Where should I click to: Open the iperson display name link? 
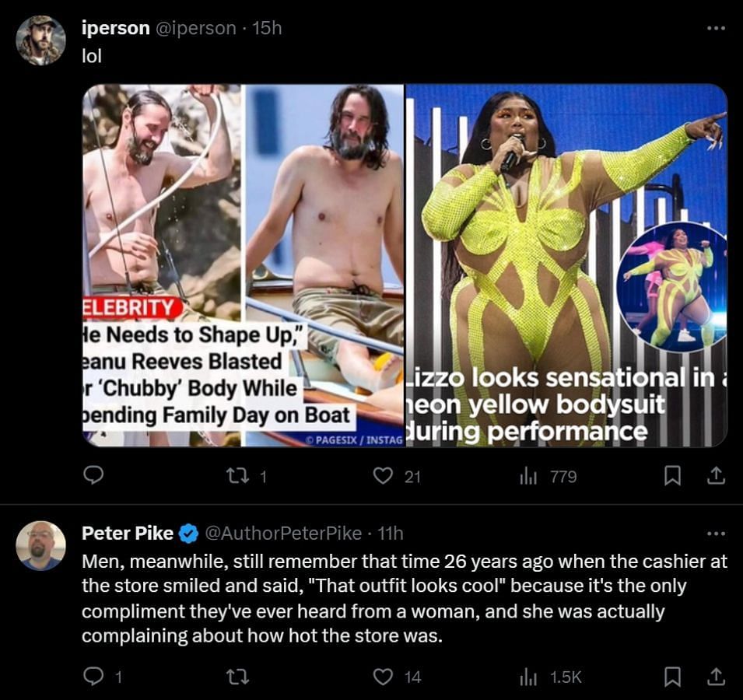click(116, 28)
